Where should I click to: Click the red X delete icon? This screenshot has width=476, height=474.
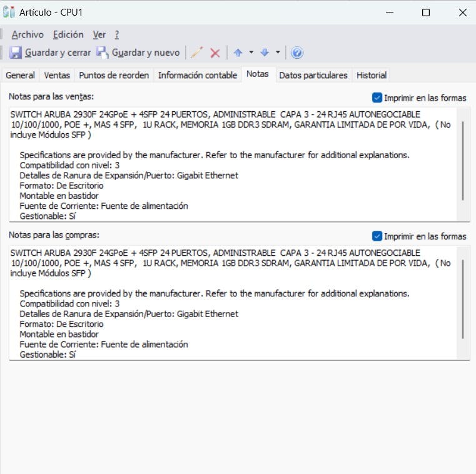click(215, 53)
